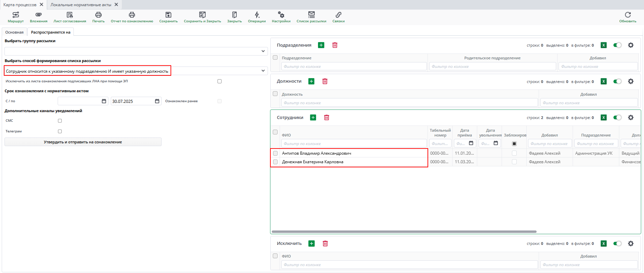Open calendar for start date field

pos(104,101)
